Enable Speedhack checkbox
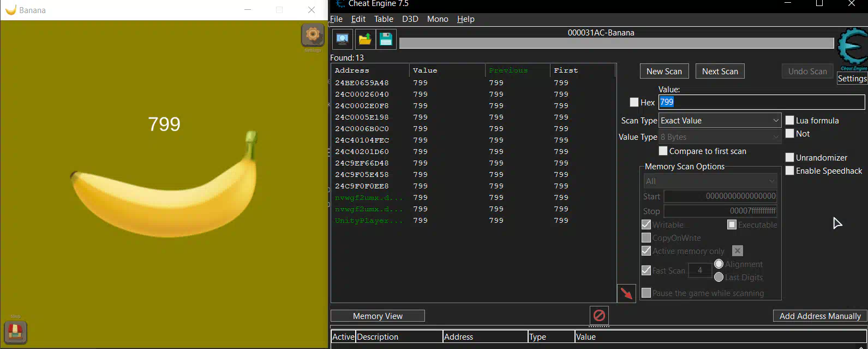This screenshot has width=868, height=349. tap(789, 170)
